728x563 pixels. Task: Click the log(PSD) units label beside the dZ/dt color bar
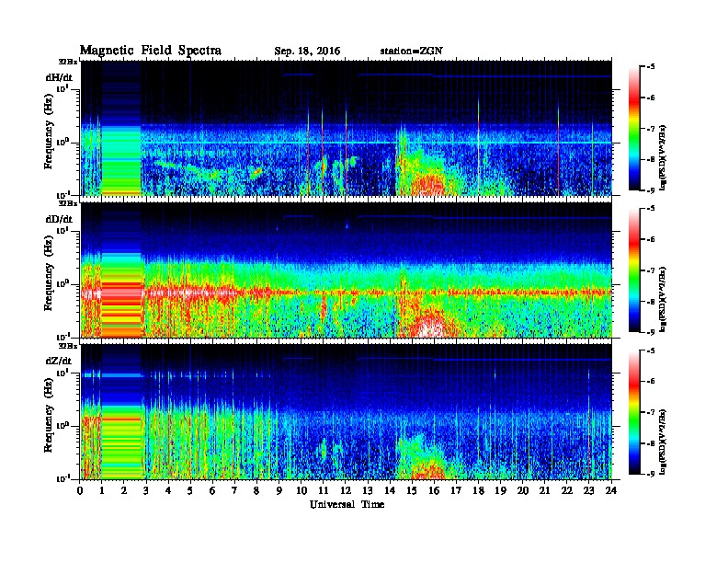click(664, 442)
